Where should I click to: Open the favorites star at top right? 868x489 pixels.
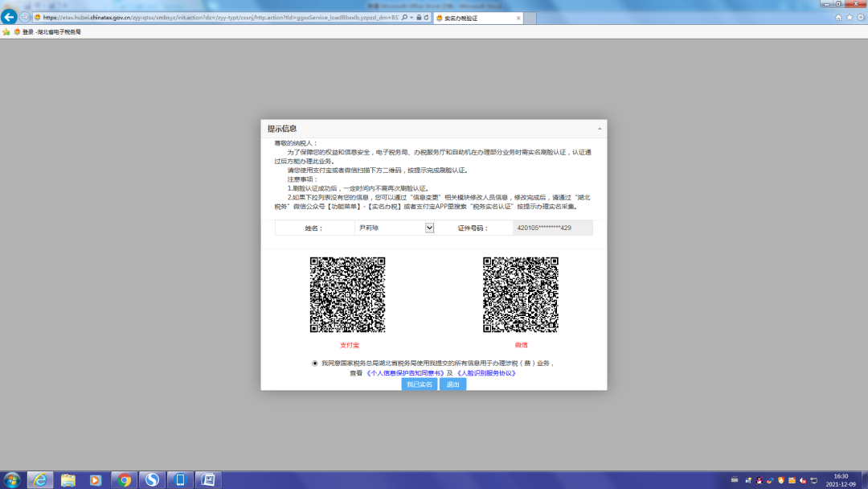850,18
